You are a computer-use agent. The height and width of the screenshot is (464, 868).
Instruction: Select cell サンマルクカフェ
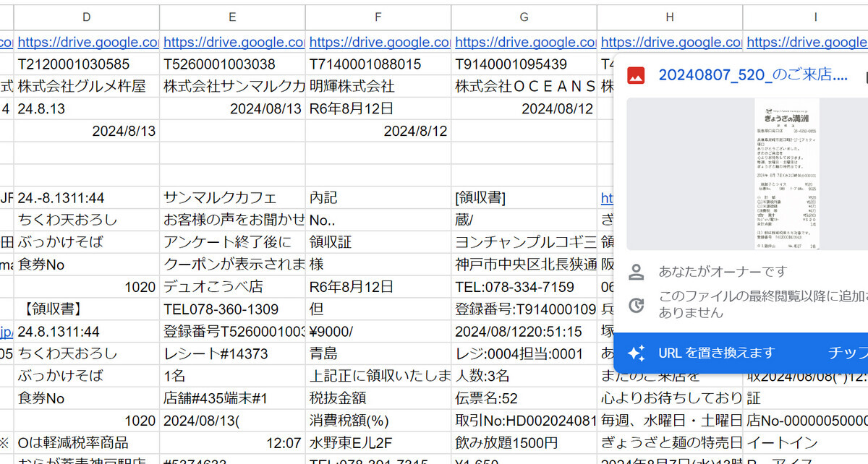[x=232, y=197]
